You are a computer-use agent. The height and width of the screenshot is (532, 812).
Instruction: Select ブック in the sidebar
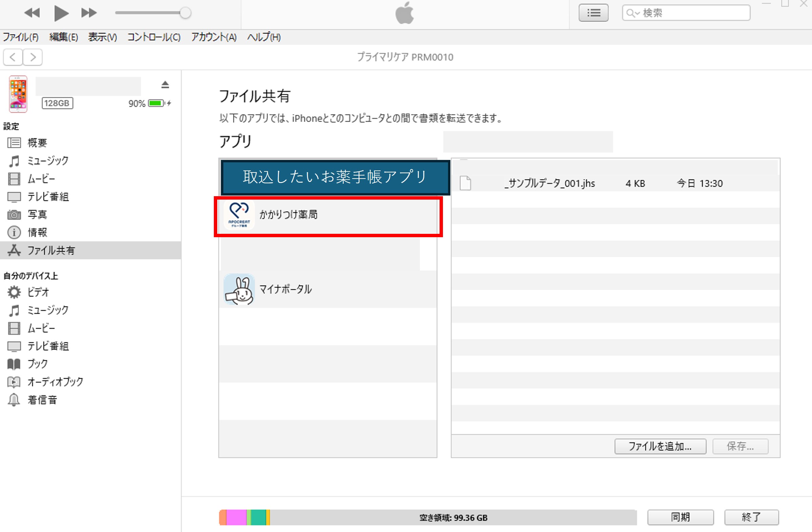coord(90,364)
